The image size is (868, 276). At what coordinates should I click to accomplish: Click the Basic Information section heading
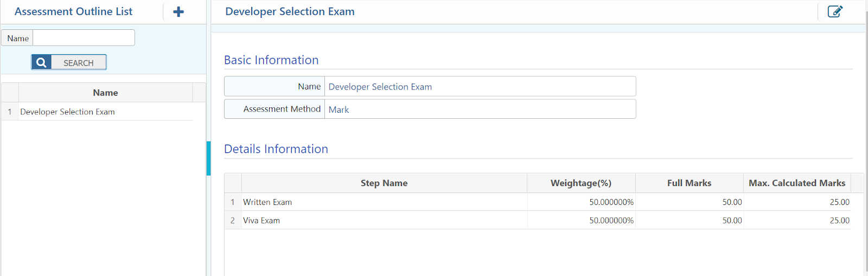pyautogui.click(x=271, y=60)
